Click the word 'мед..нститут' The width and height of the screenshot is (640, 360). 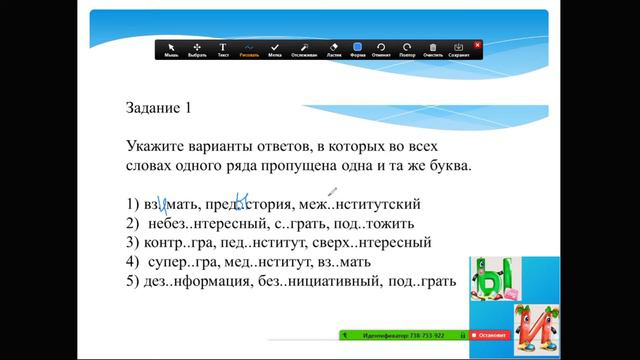[268, 262]
